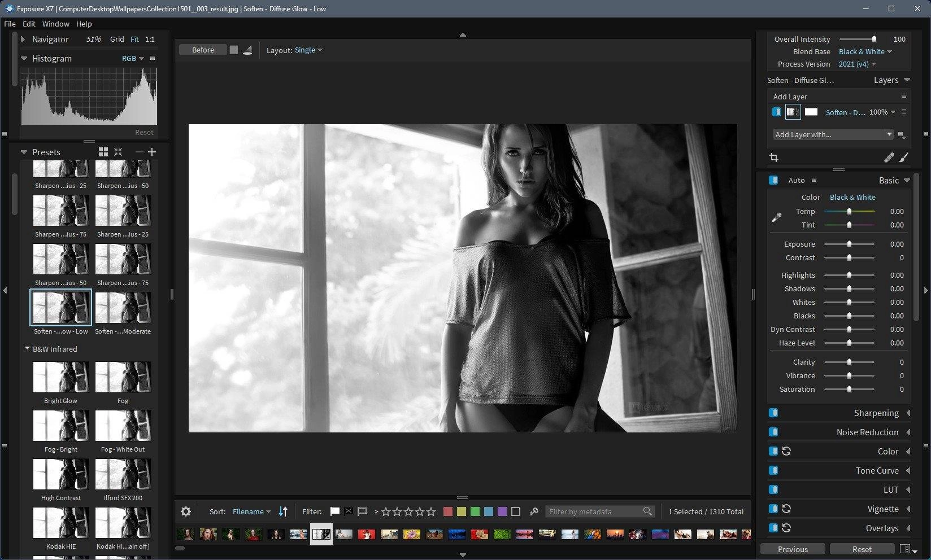Open the Histogram panel menu icon
The image size is (931, 560).
152,58
